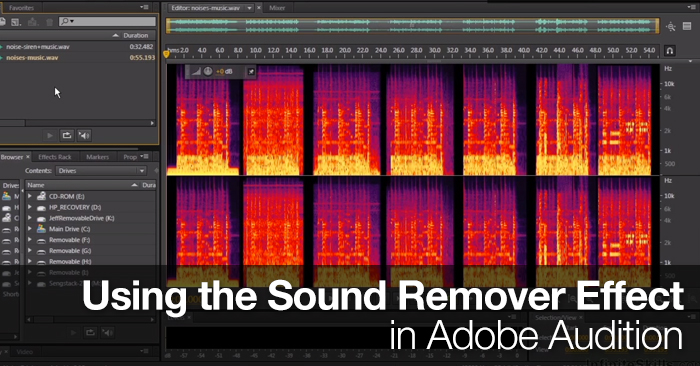Screen dimensions: 700x366
Task: Click the headphones icon beside the timeline ruler
Action: point(670,50)
